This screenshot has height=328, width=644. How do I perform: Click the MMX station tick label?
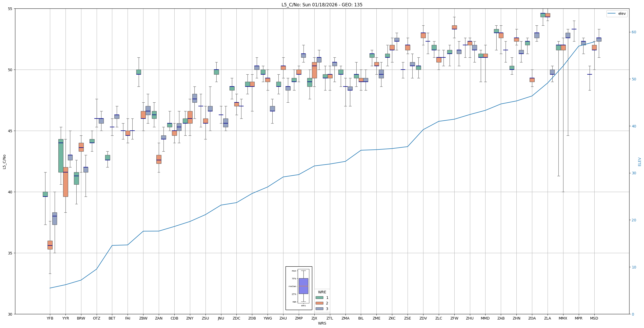563,318
